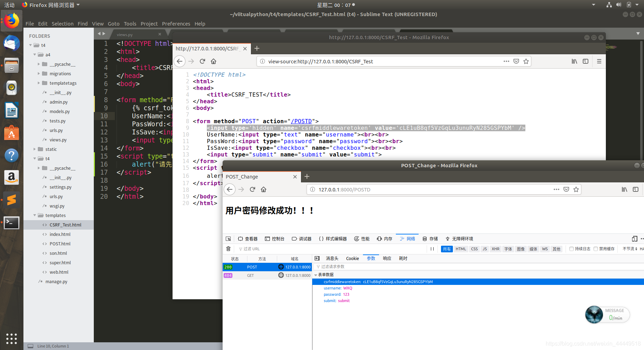Clear network requests with the trash icon
This screenshot has width=644, height=350.
(x=228, y=249)
